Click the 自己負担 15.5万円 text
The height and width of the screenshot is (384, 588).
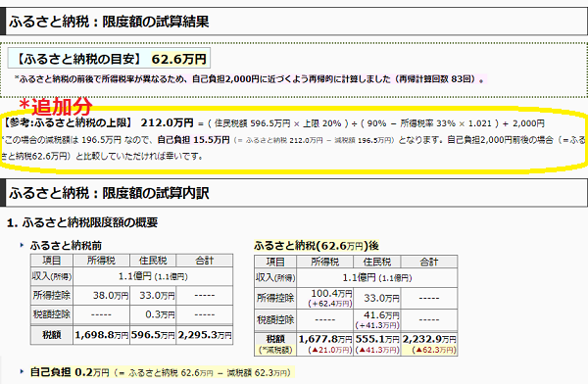(193, 140)
